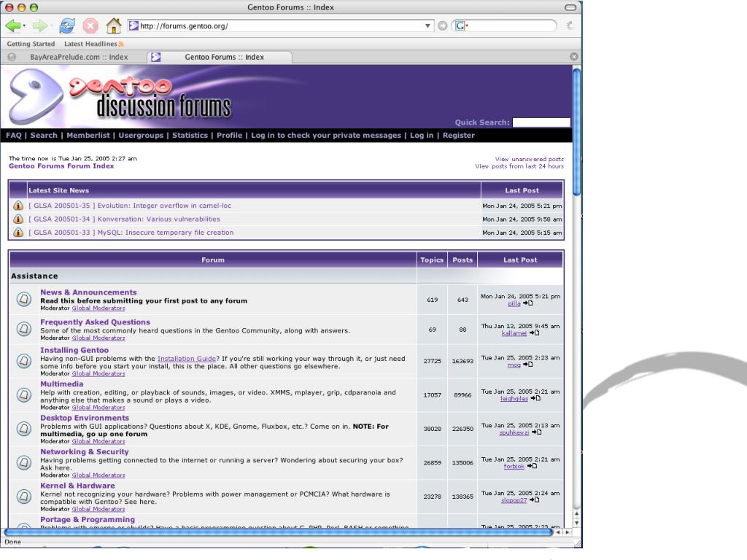Image resolution: width=747 pixels, height=560 pixels.
Task: Click the Log in link
Action: pyautogui.click(x=422, y=135)
